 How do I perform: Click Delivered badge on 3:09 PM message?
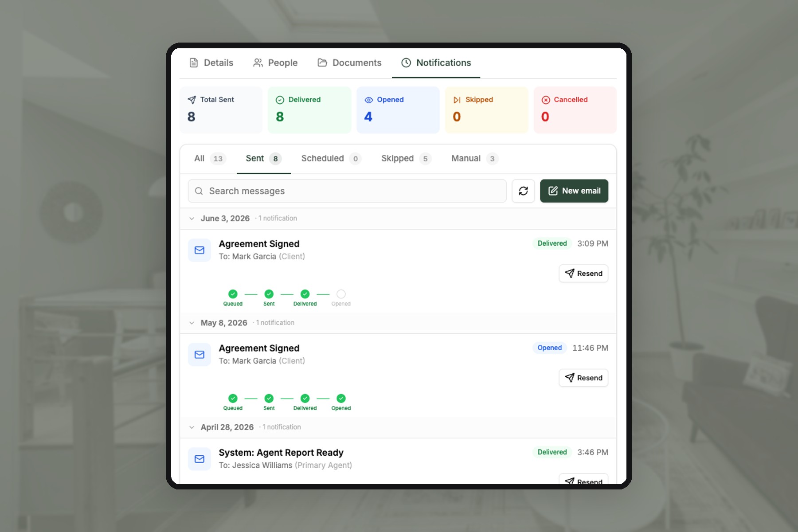(552, 243)
